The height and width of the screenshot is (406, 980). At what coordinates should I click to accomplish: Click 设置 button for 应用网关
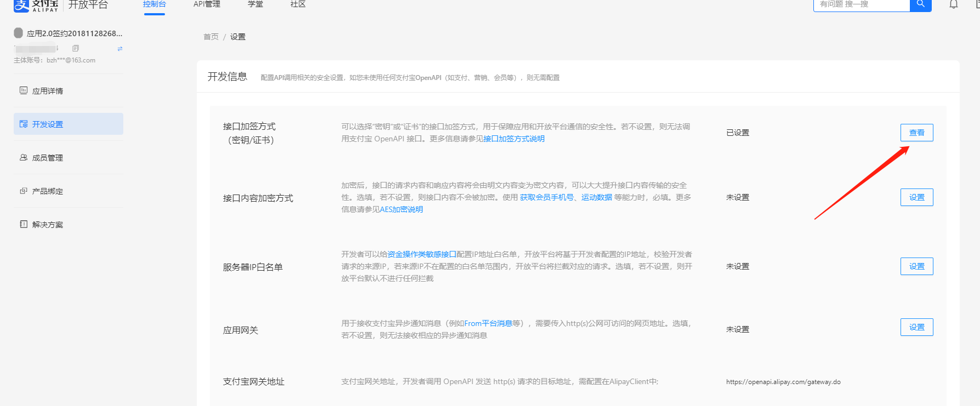tap(916, 327)
